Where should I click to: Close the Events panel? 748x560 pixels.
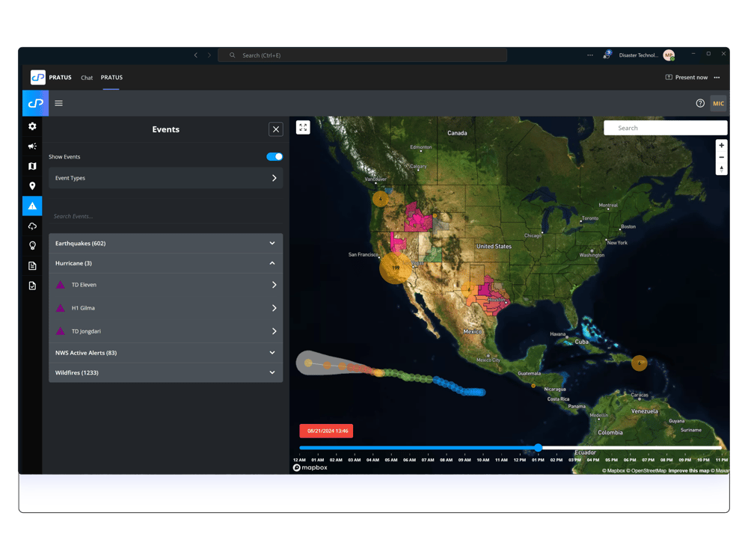click(x=276, y=129)
